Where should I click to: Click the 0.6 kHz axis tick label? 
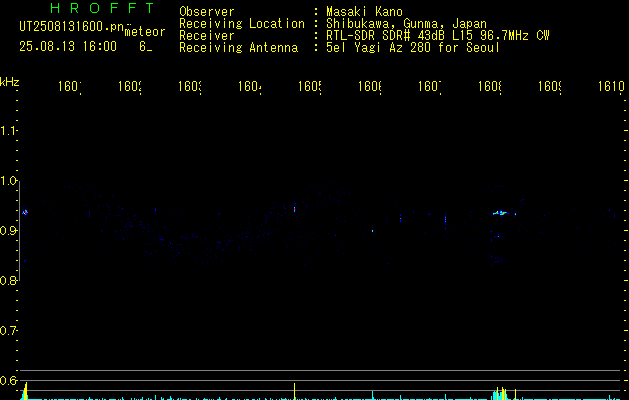8,381
